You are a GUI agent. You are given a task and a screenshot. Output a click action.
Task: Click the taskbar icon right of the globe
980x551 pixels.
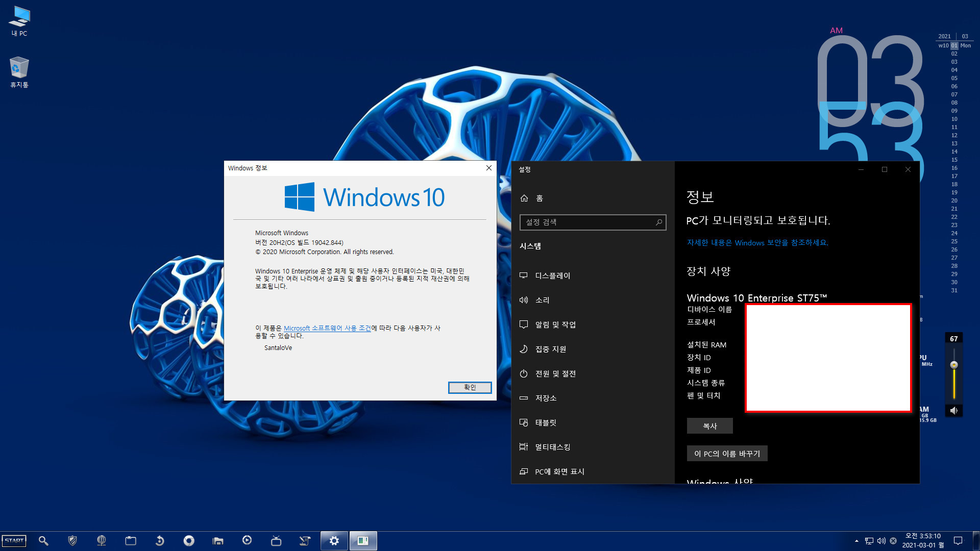(131, 541)
